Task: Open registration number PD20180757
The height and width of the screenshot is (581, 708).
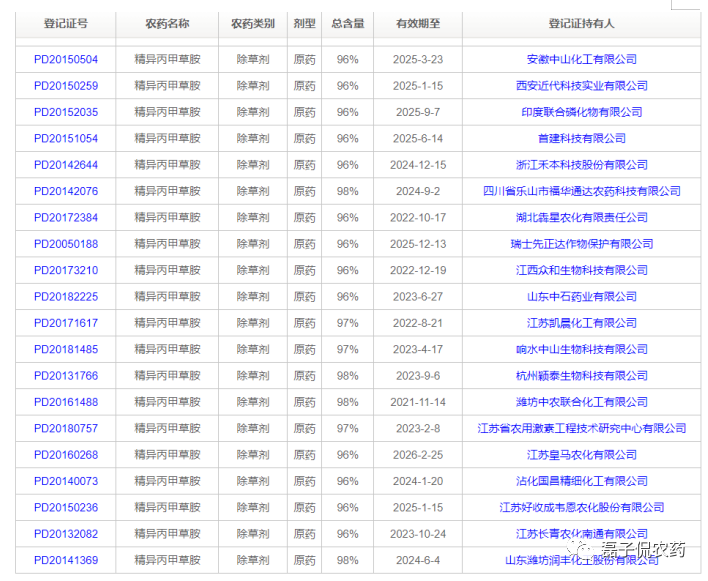Action: pos(66,428)
